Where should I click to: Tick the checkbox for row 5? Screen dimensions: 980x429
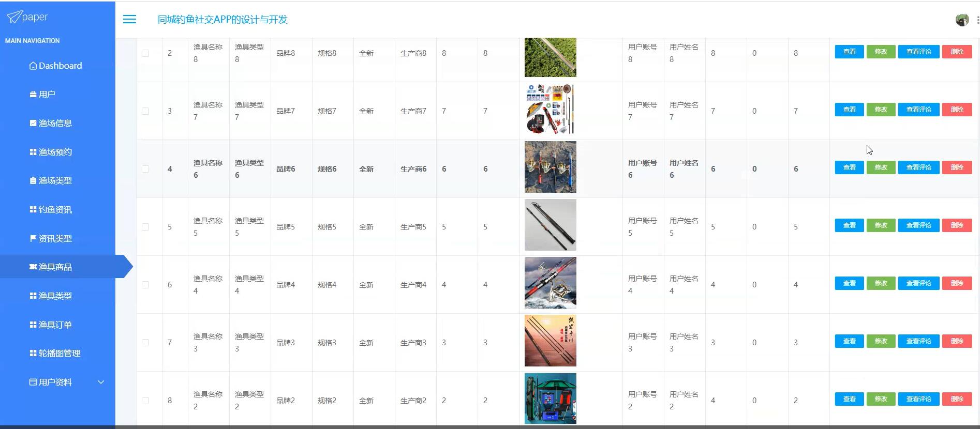coord(145,227)
